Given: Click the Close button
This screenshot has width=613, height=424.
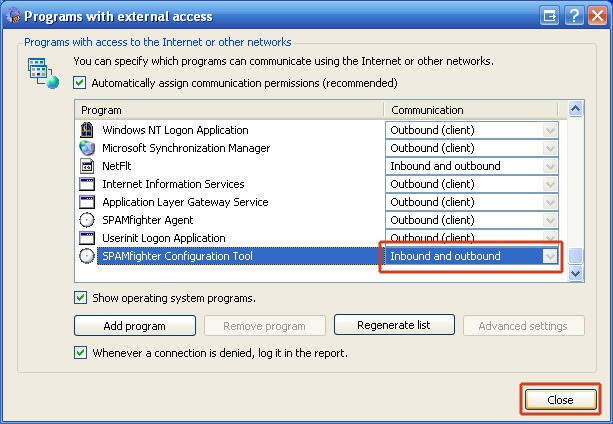Looking at the screenshot, I should [x=560, y=399].
